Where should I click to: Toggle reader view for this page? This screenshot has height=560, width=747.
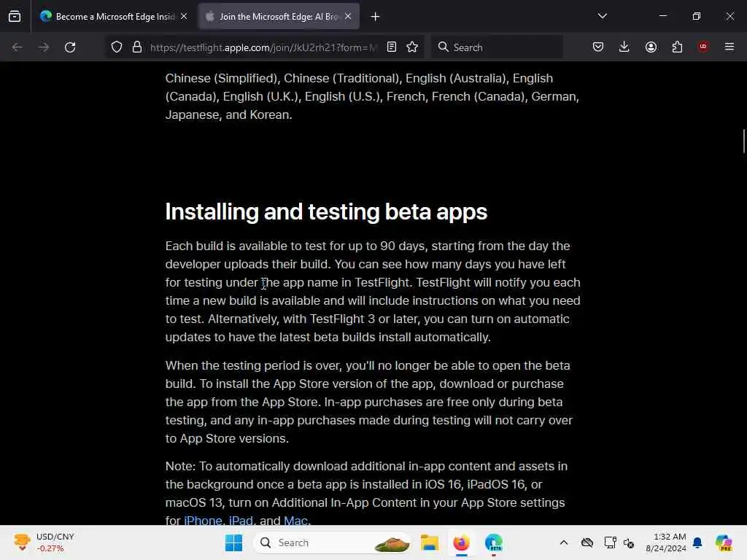392,47
